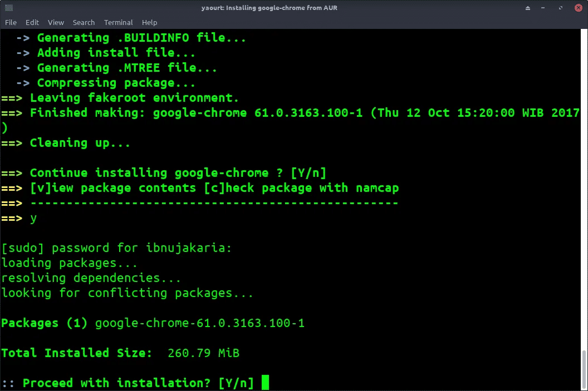Click the 'Proceed with installation? [Y/n]' line
The image size is (588, 391).
pos(128,383)
